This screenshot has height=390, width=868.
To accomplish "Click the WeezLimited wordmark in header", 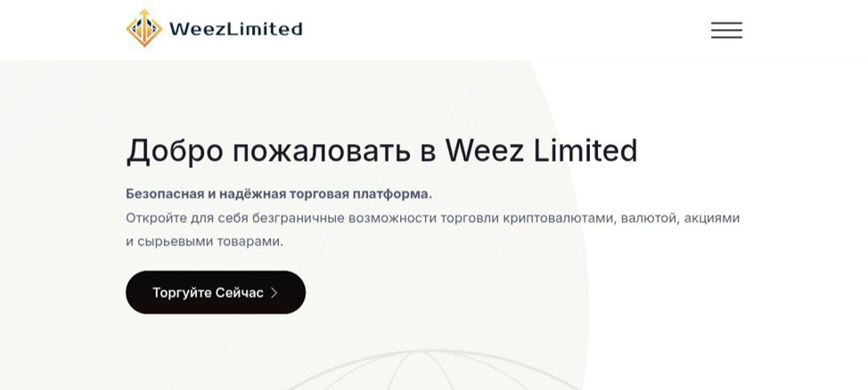I will pyautogui.click(x=235, y=29).
